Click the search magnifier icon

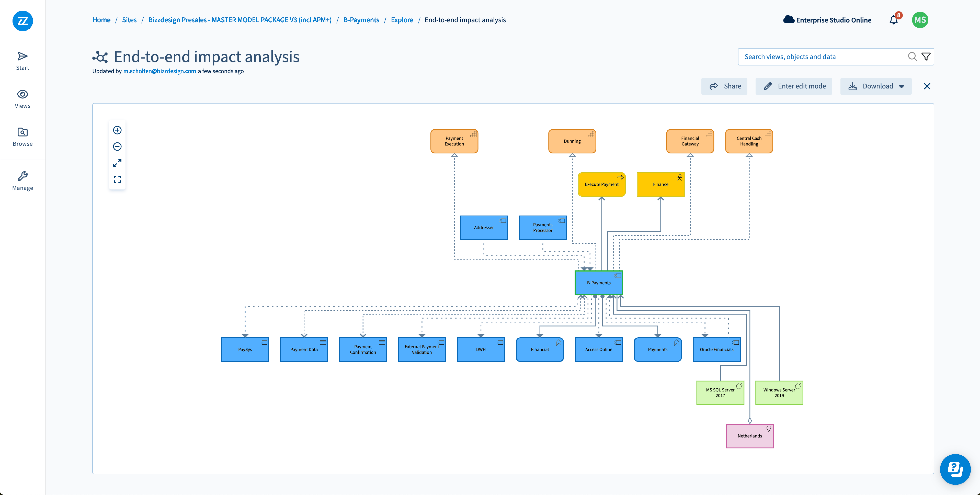click(x=912, y=56)
